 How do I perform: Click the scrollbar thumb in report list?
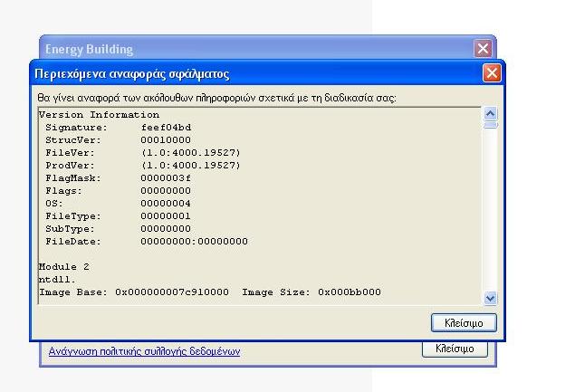pyautogui.click(x=490, y=126)
